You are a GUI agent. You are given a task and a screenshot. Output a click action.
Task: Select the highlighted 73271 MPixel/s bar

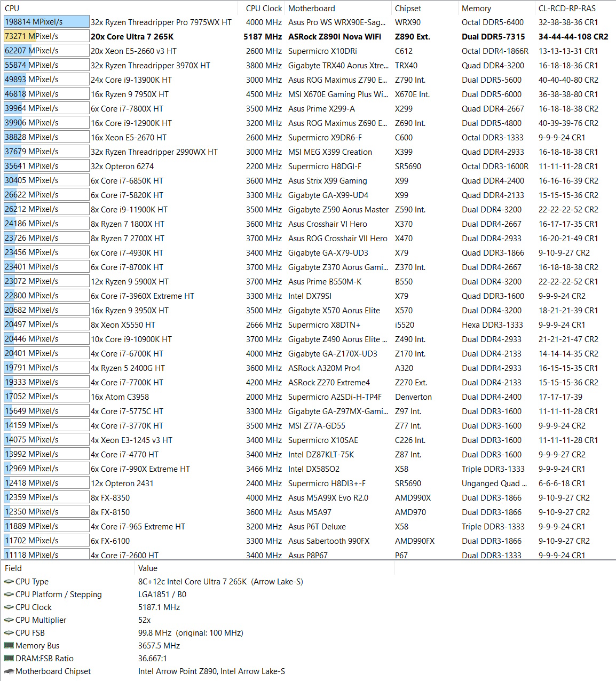tap(46, 36)
